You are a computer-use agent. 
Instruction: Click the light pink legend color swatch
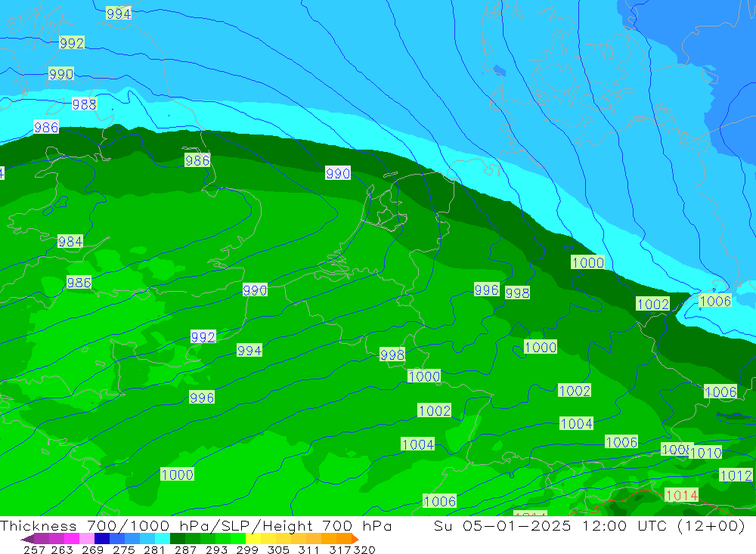(87, 539)
